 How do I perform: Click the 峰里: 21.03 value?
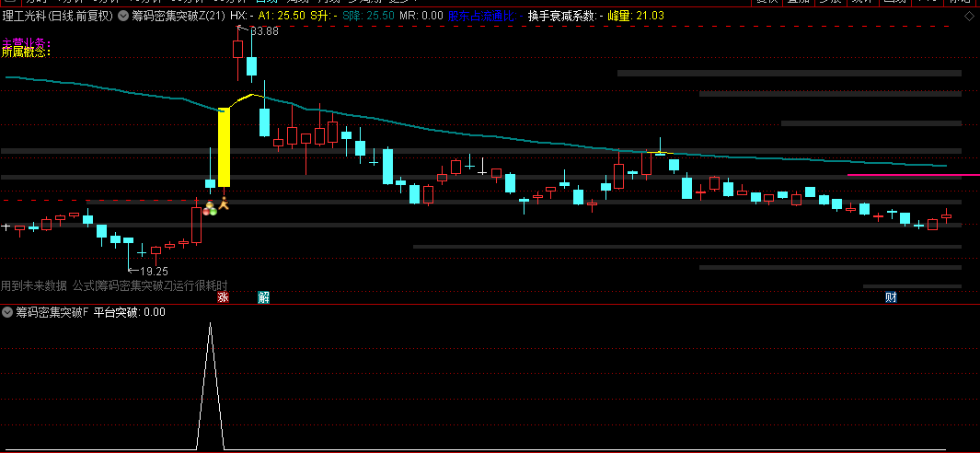[x=636, y=16]
